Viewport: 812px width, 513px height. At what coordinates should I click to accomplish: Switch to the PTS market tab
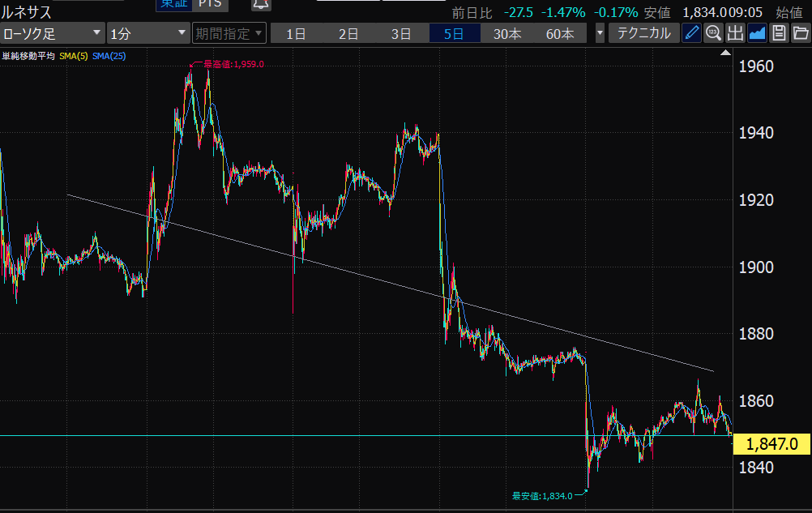click(210, 4)
